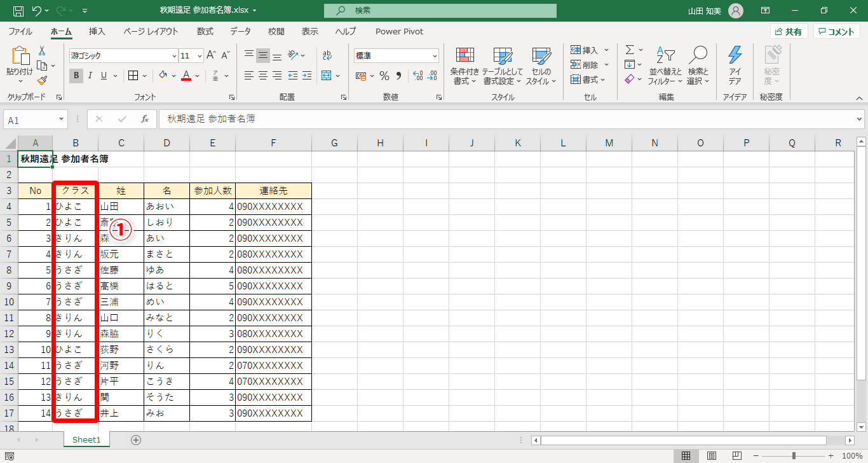This screenshot has width=868, height=463.
Task: Toggle Wrap Text in alignment group
Action: (327, 55)
